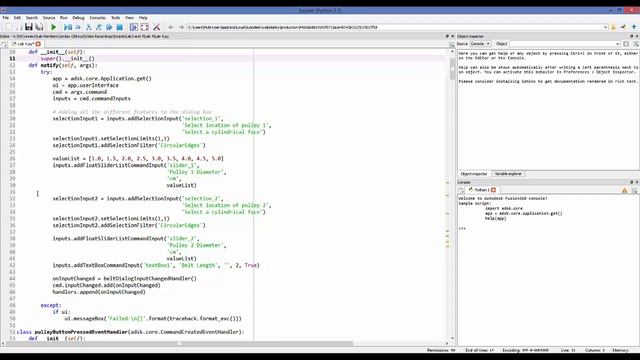
Task: Click the Set as console directory icon
Action: 623,27
